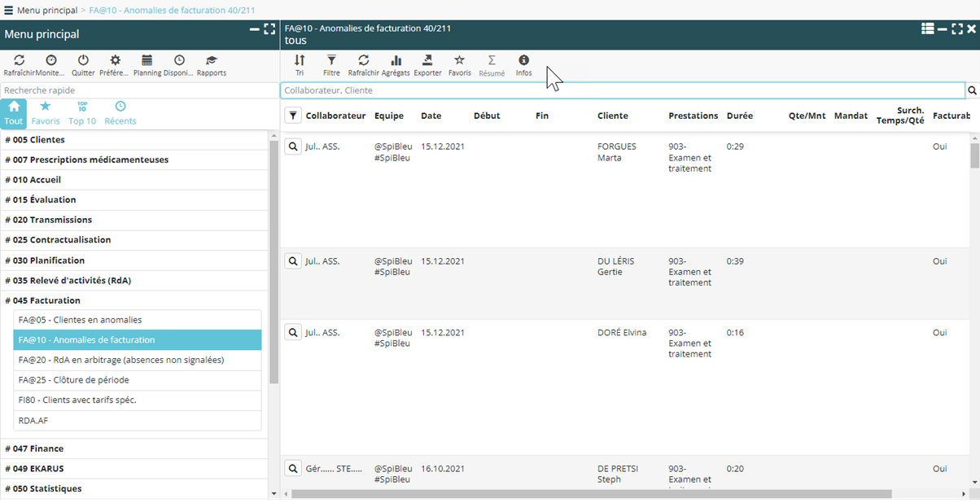Toggle column filter button beside Collaborateur header

[x=293, y=116]
